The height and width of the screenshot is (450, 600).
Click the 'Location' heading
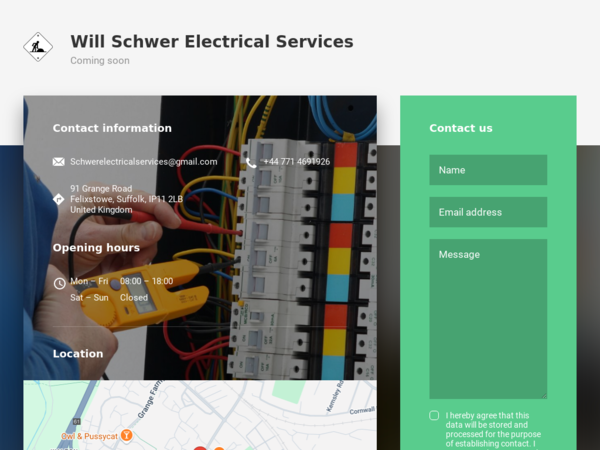coord(78,354)
